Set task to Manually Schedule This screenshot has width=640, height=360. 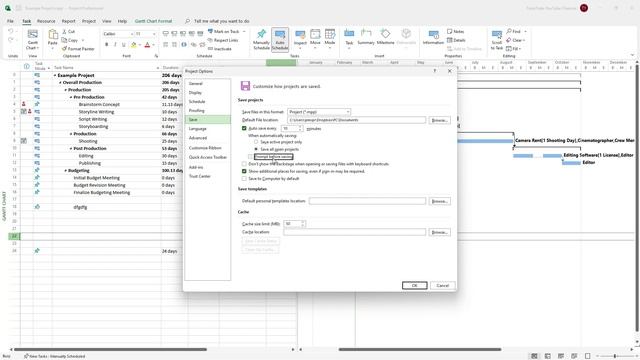pyautogui.click(x=261, y=39)
